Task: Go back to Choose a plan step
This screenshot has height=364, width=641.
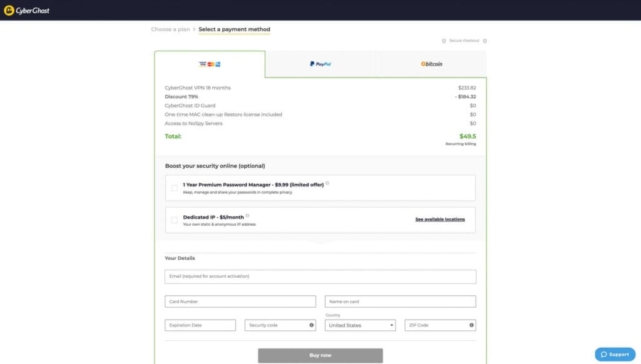Action: [x=170, y=29]
